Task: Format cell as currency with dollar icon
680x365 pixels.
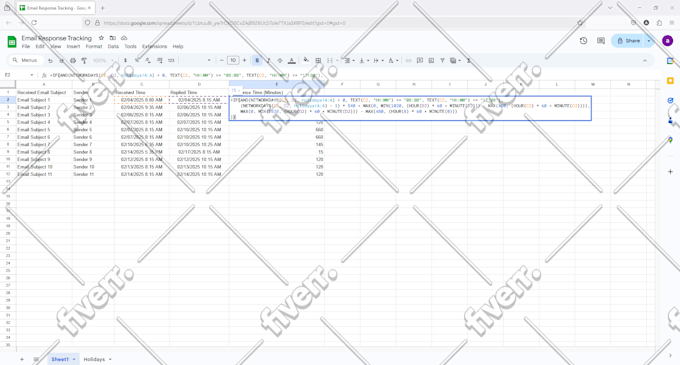Action: [x=125, y=61]
